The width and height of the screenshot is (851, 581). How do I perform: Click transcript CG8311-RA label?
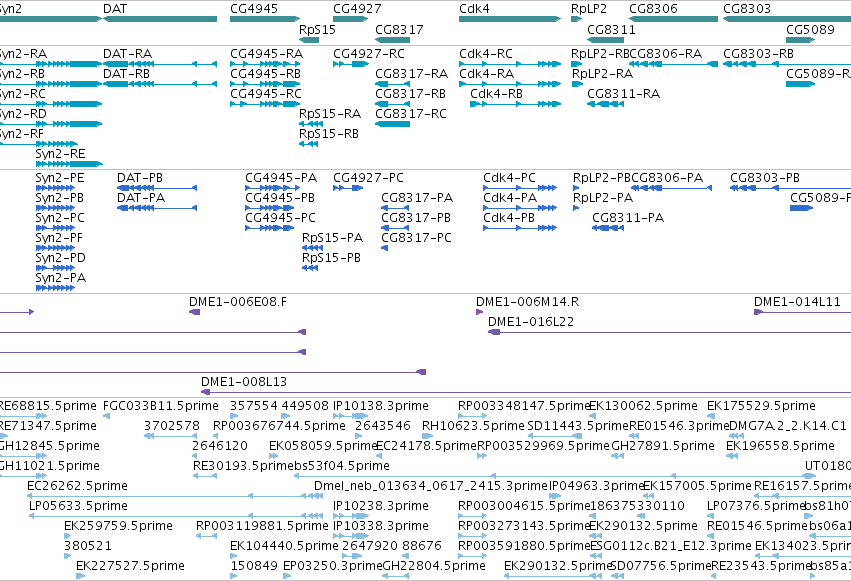point(624,93)
